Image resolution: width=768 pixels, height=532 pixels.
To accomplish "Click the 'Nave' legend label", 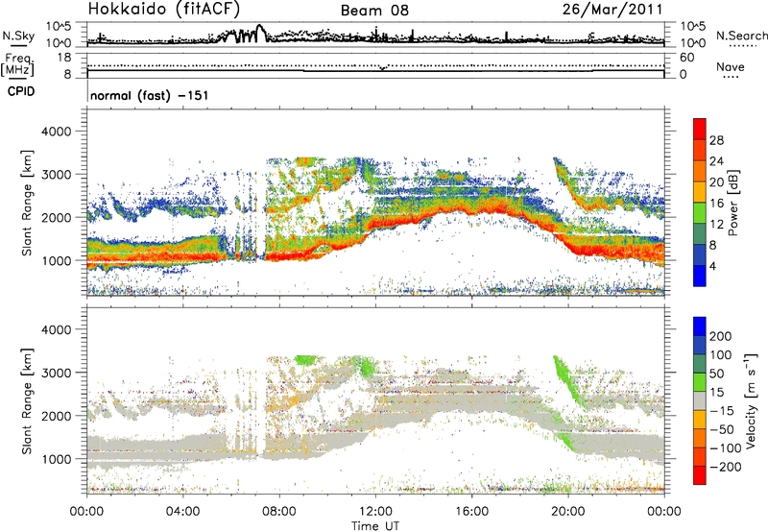I will pos(731,66).
